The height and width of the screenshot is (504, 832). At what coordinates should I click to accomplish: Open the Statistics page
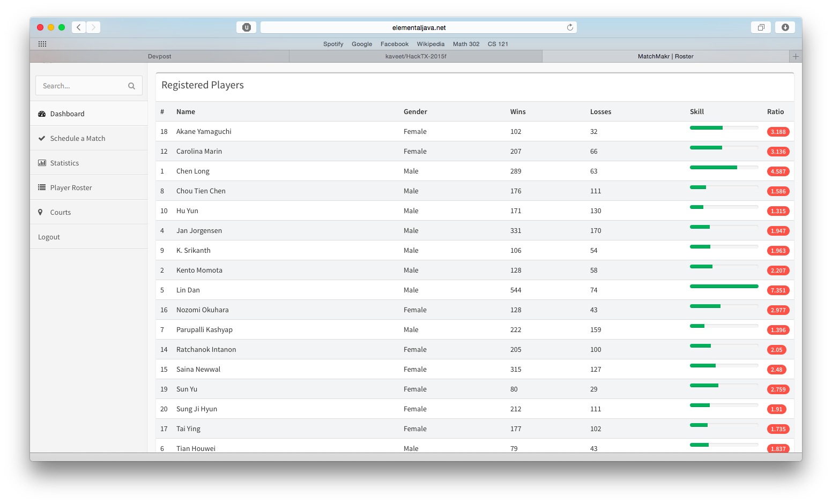click(x=89, y=163)
